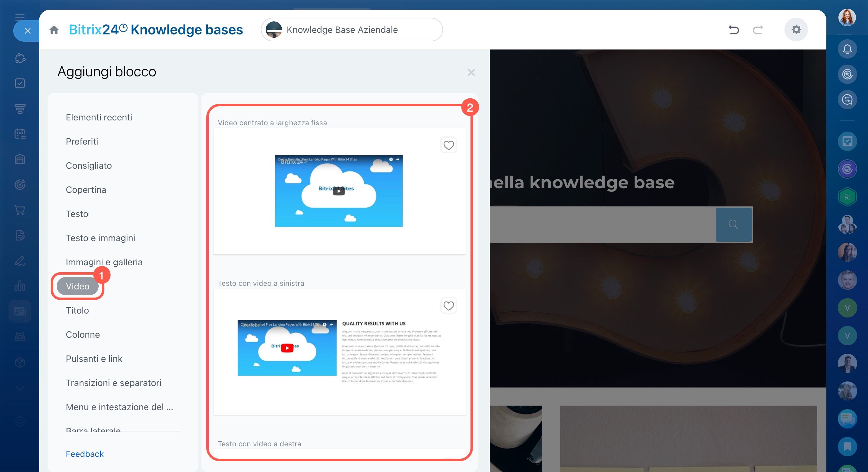Select the Testo e immagini category
Viewport: 868px width, 472px height.
coord(100,238)
